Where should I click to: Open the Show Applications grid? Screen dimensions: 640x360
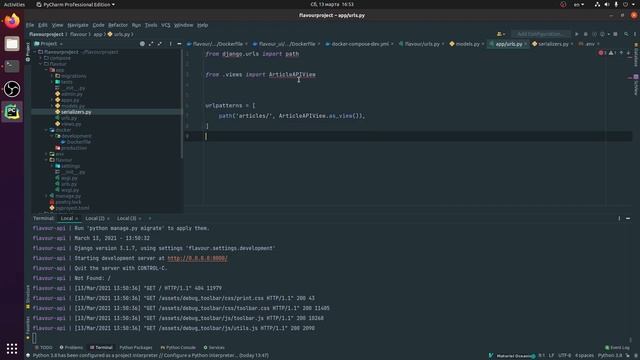click(x=12, y=348)
